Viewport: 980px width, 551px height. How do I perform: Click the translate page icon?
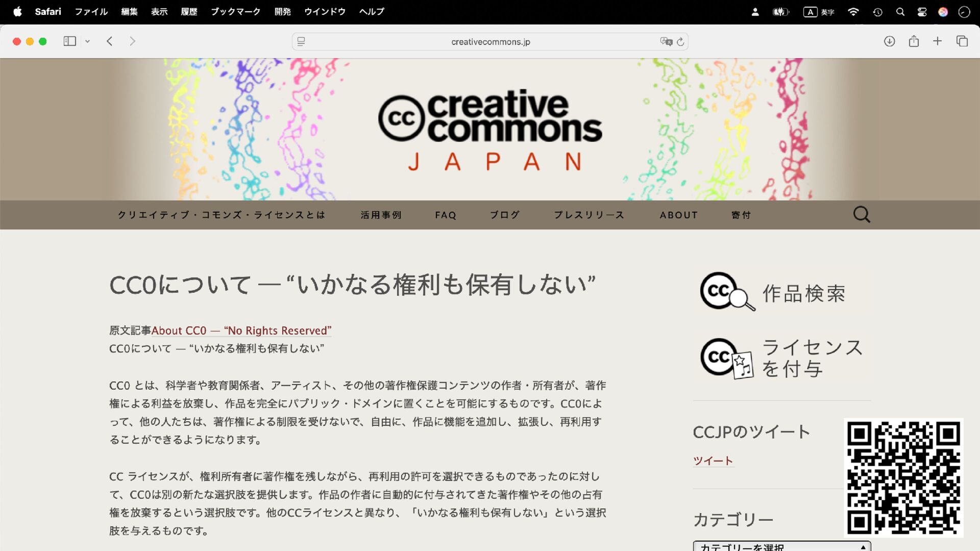point(666,41)
